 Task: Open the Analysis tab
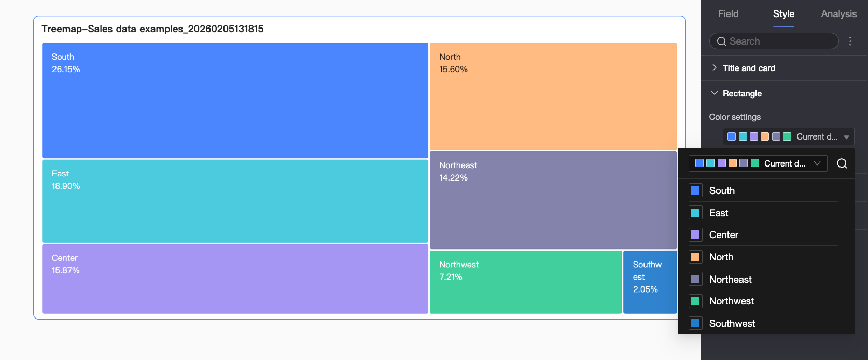pos(838,14)
